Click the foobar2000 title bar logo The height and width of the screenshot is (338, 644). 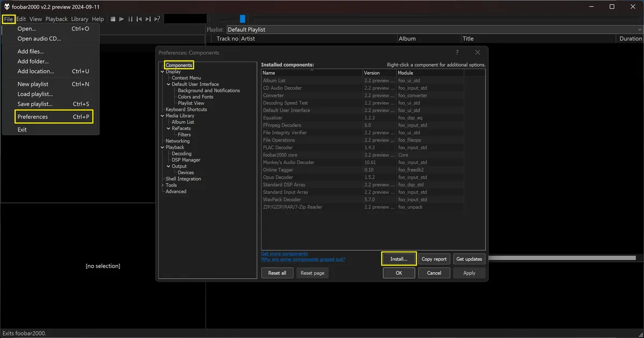point(6,6)
